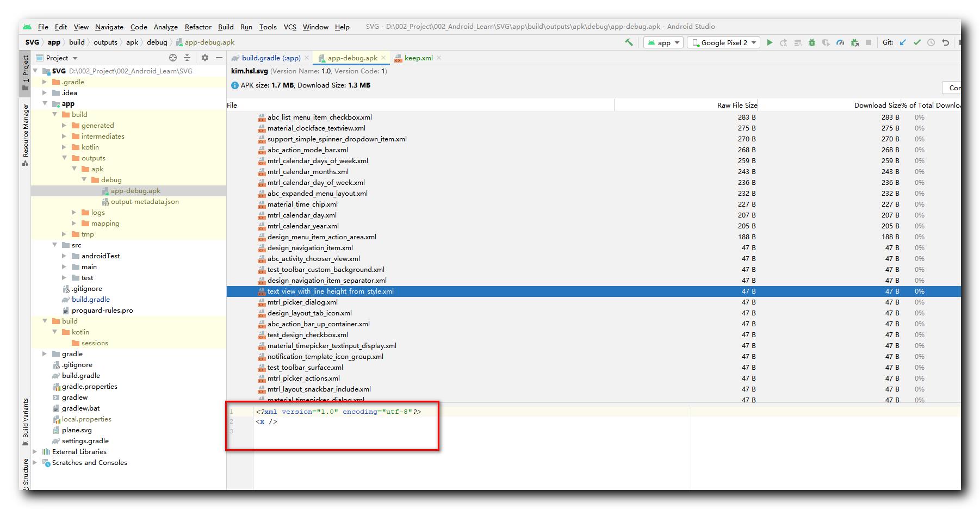Close the build.gradle (:app) tab
Viewport: 980px width, 509px height.
306,58
